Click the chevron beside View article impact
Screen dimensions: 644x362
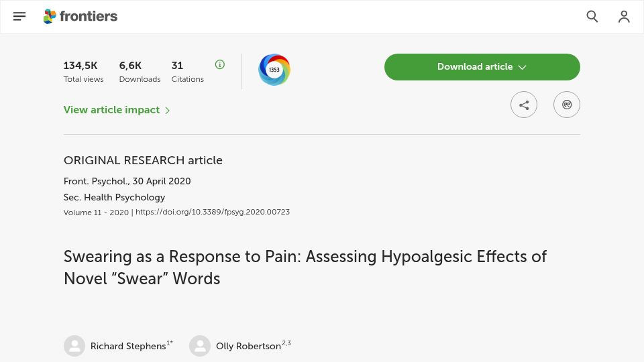pyautogui.click(x=167, y=111)
